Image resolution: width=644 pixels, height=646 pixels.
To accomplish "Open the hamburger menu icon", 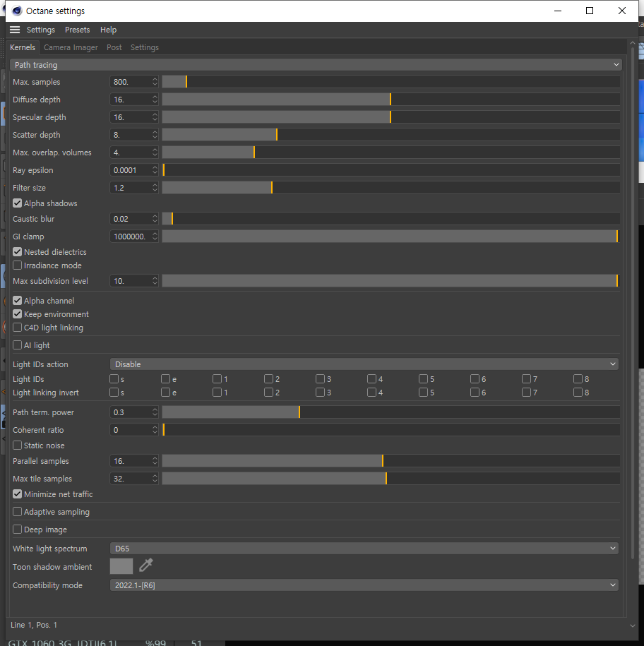I will [15, 30].
